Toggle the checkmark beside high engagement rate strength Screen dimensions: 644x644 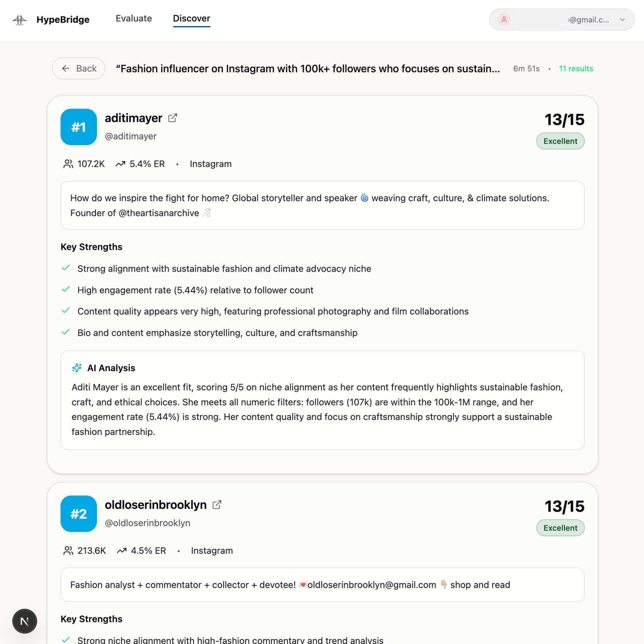tap(65, 289)
